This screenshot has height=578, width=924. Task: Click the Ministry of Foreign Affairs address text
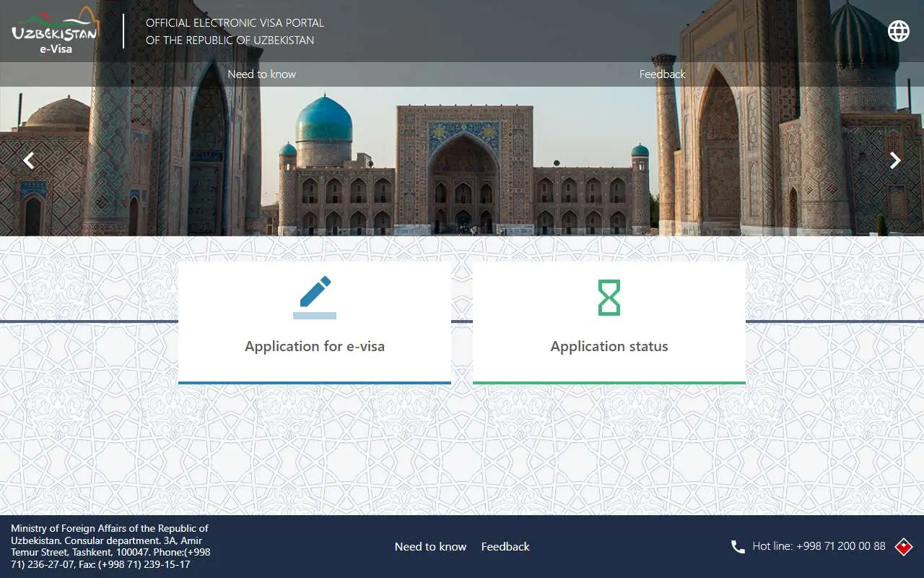[x=111, y=546]
